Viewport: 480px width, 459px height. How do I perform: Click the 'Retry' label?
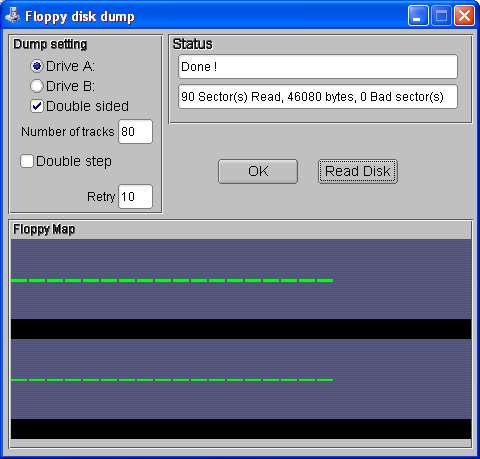101,197
